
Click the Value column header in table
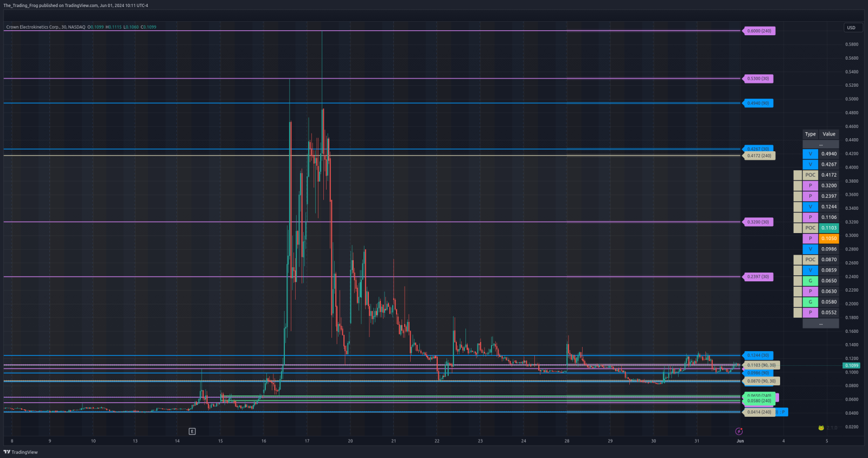(x=829, y=134)
